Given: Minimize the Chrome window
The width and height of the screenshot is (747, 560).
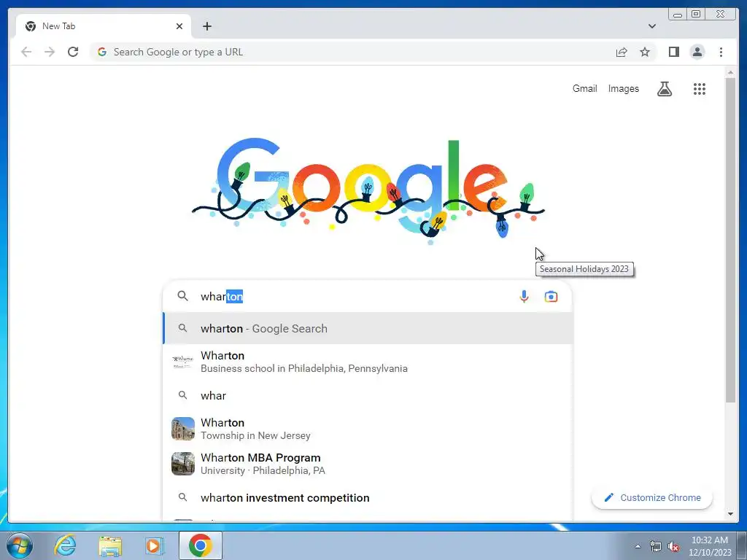Looking at the screenshot, I should pyautogui.click(x=677, y=15).
